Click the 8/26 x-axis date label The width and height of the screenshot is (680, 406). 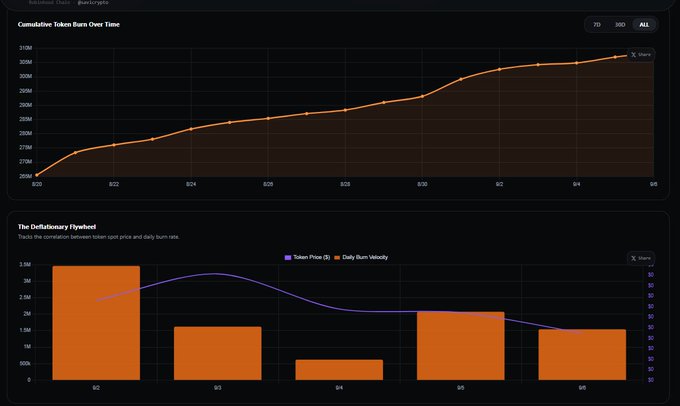click(x=268, y=184)
